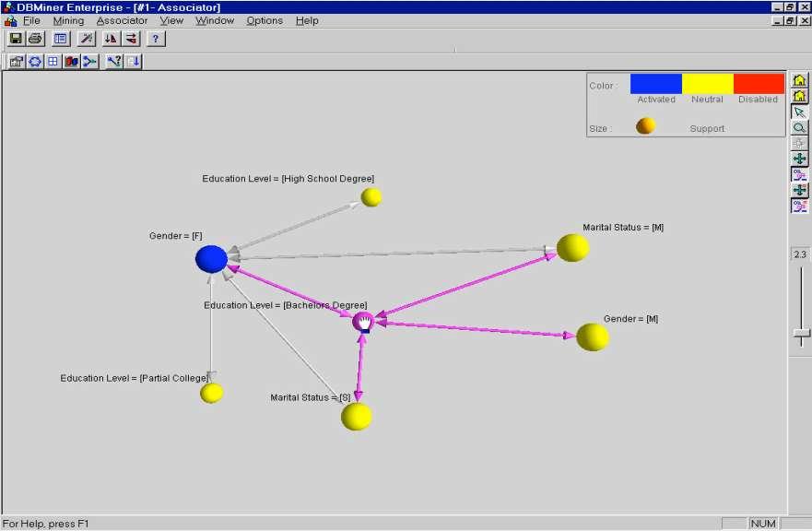Click the second yellow house icon
The height and width of the screenshot is (531, 812).
800,96
